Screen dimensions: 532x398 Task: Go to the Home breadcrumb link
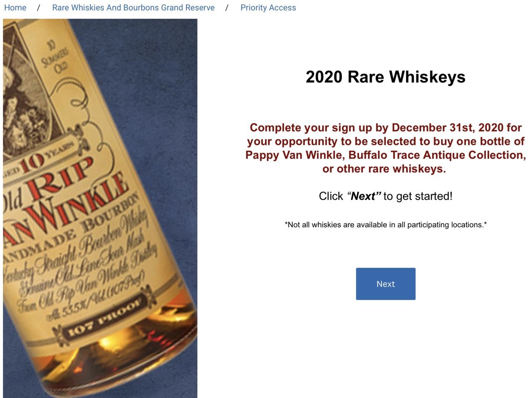pyautogui.click(x=15, y=7)
